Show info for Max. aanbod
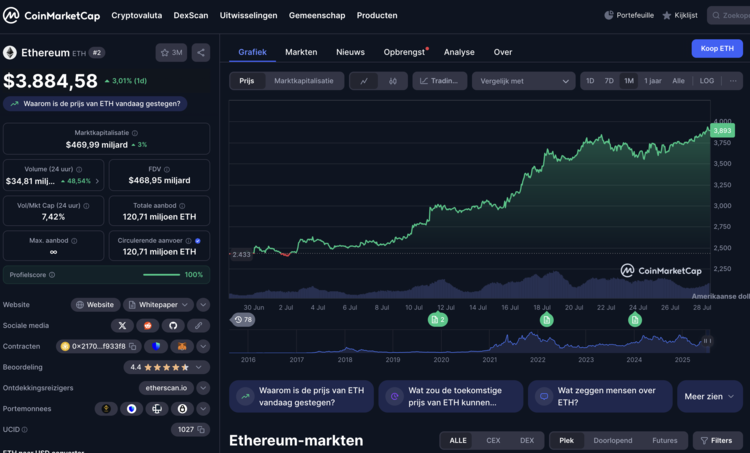Screen dimensions: 750x453 click(74, 241)
